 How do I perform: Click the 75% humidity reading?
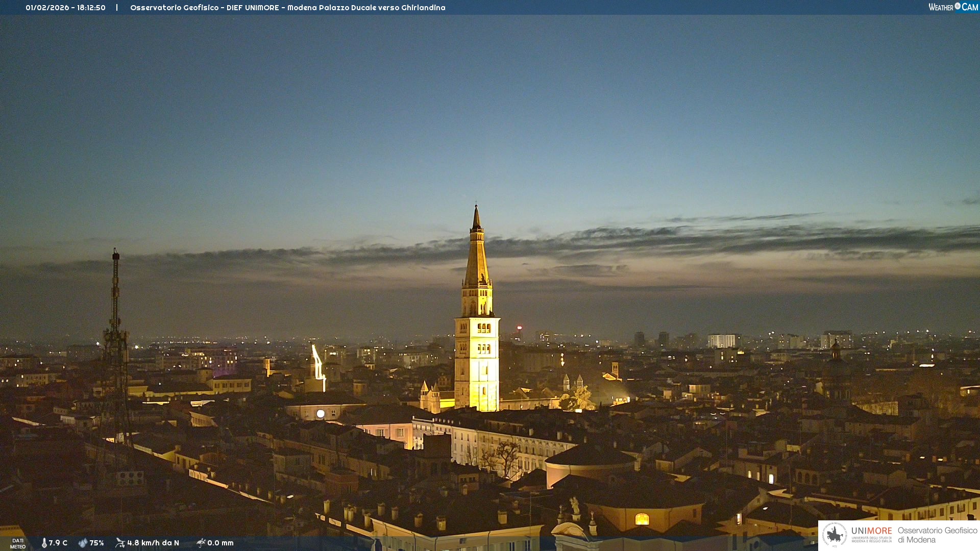(x=96, y=543)
